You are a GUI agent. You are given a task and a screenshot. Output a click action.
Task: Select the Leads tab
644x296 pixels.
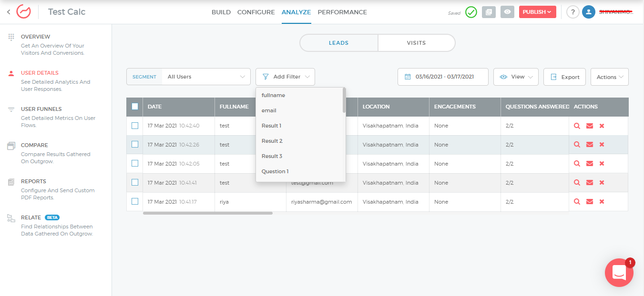339,43
